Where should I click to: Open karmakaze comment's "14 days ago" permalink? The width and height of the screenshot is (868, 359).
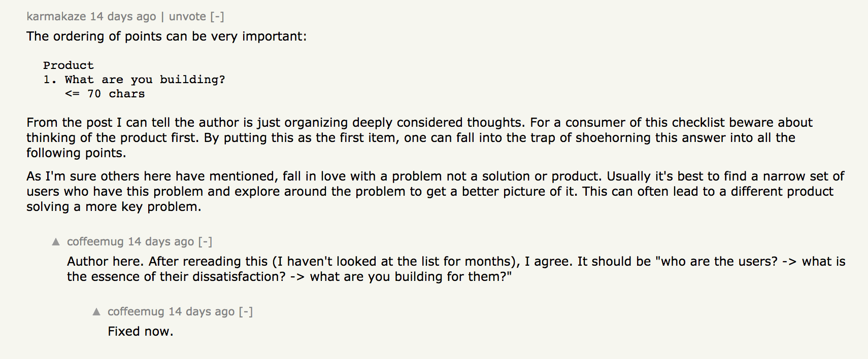pyautogui.click(x=123, y=17)
